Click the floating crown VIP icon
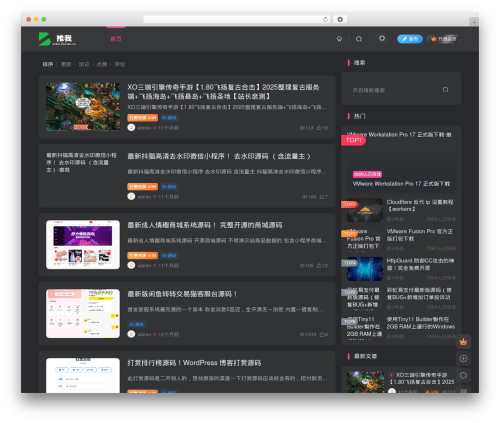This screenshot has height=423, width=500. pos(463,342)
